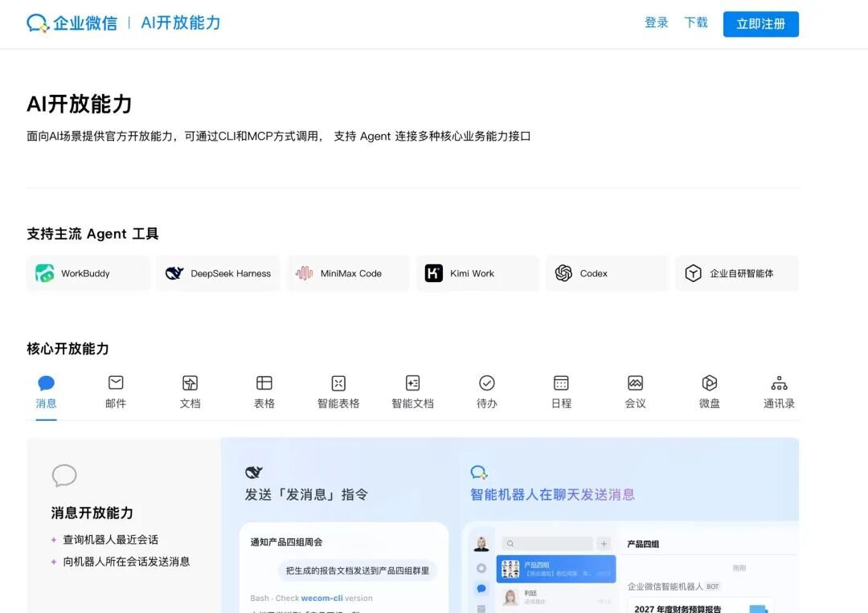
Task: Click the blue chat icon in mockup sidebar
Action: 481,589
